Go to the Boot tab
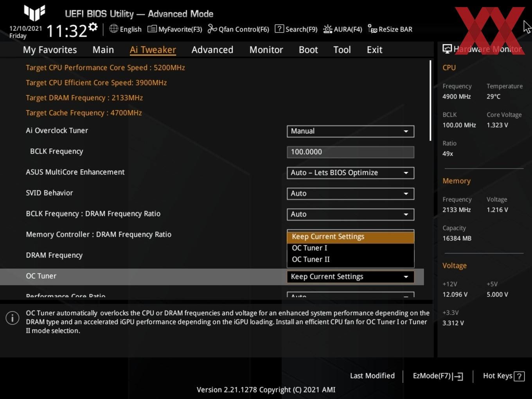Screen dimensions: 532x399 (308, 50)
